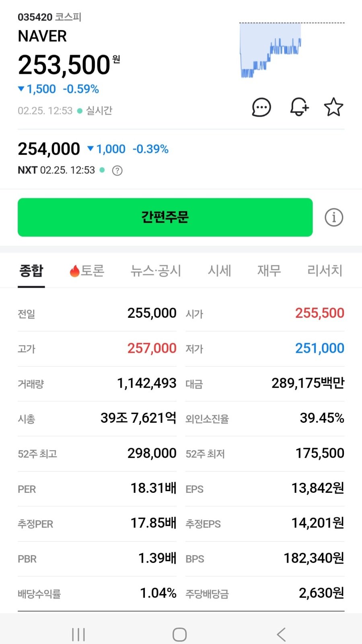Screen dimensions: 362x644
Task: Tap the 외인소진율 value 39.45%
Action: [322, 418]
